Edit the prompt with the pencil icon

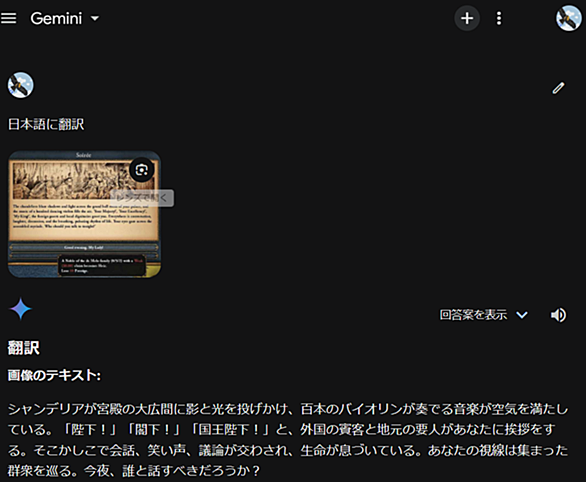point(558,88)
